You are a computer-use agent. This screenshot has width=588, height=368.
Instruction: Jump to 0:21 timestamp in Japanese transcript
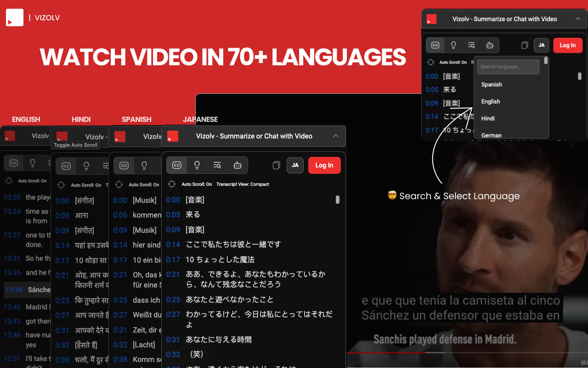(x=173, y=275)
